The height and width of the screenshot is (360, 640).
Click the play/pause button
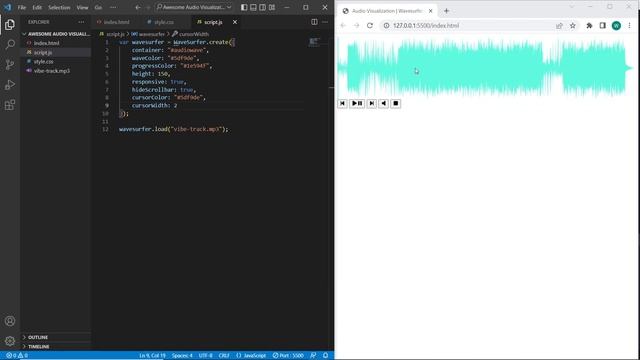coord(357,104)
